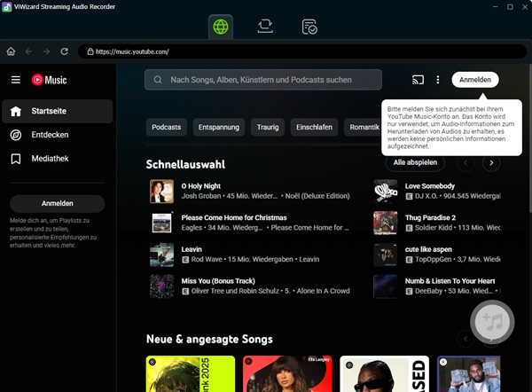Viewport: 532px width, 392px height.
Task: Open the song O Holy Night
Action: pyautogui.click(x=201, y=186)
